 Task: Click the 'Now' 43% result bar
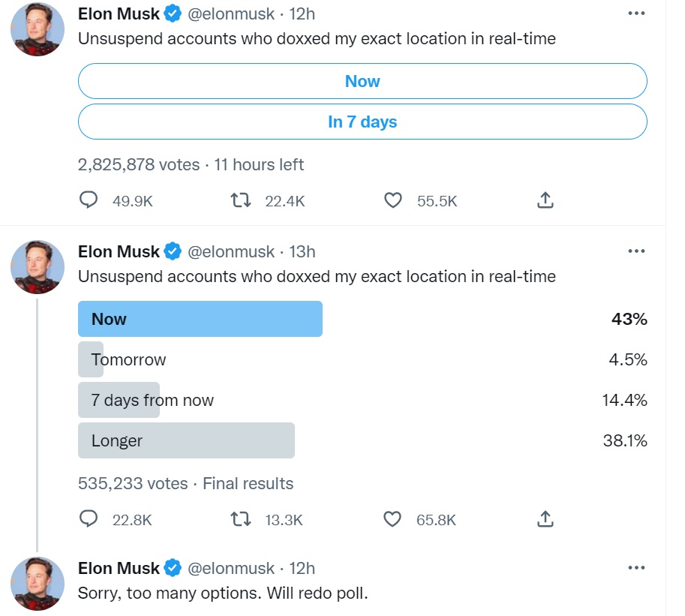(x=200, y=319)
